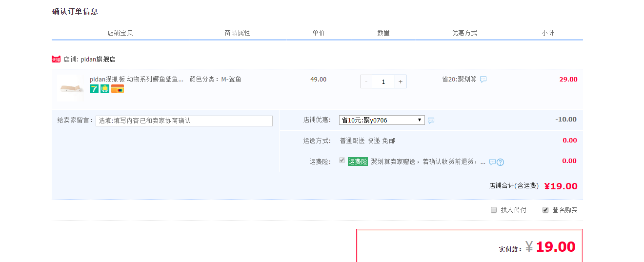Click subtotal 29.00
Screen dimensions: 644x262
[568, 79]
